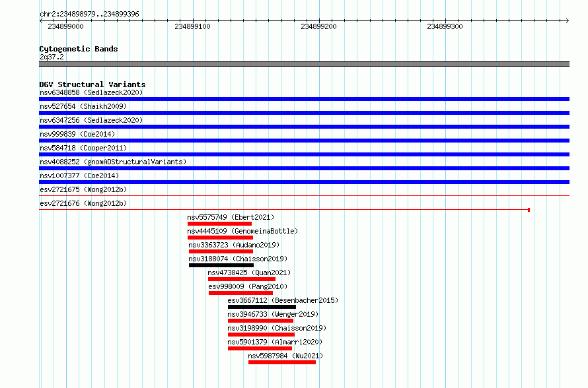Click red bar under nsv5575749 (Ebert2021)

pyautogui.click(x=219, y=224)
